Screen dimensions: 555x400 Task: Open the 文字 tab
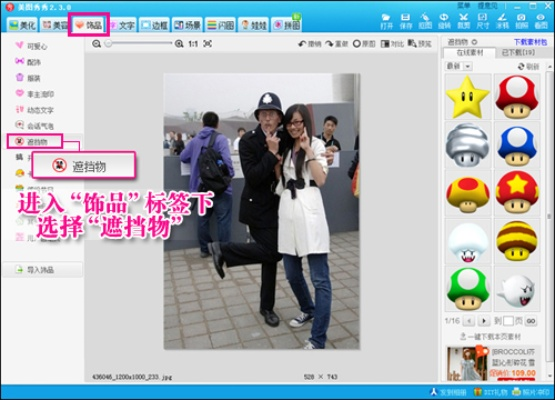[122, 25]
